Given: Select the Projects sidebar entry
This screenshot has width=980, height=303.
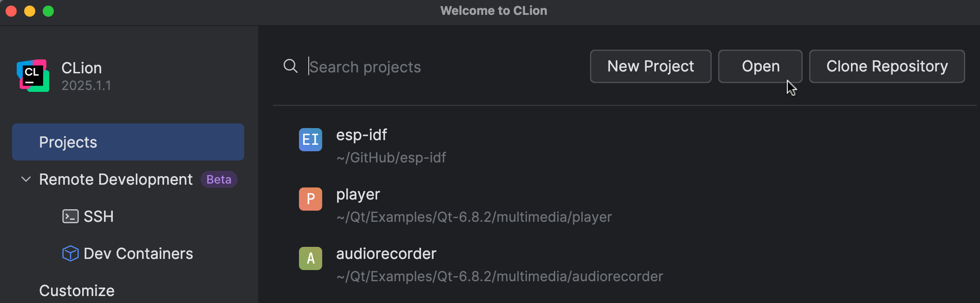Looking at the screenshot, I should pos(68,142).
